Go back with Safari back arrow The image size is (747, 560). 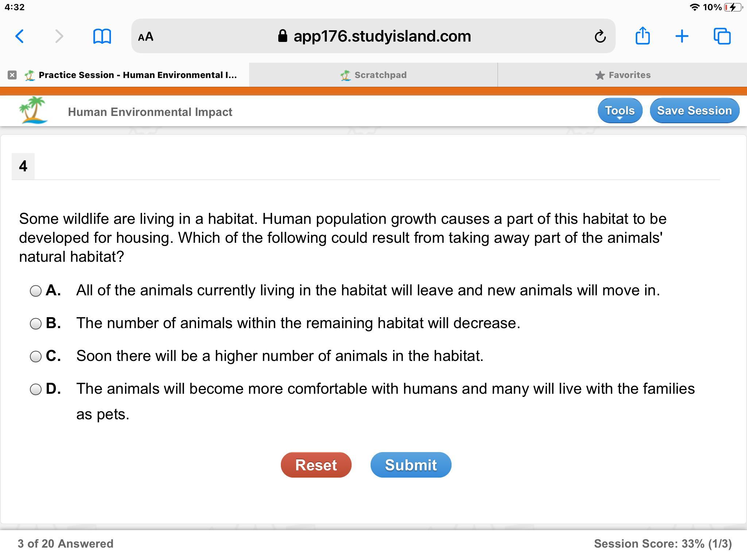coord(20,36)
